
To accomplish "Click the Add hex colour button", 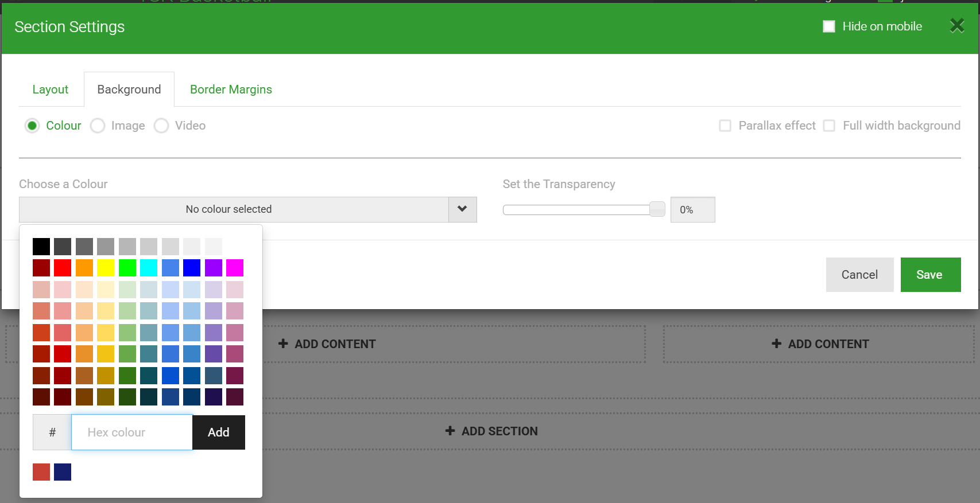I will tap(219, 432).
